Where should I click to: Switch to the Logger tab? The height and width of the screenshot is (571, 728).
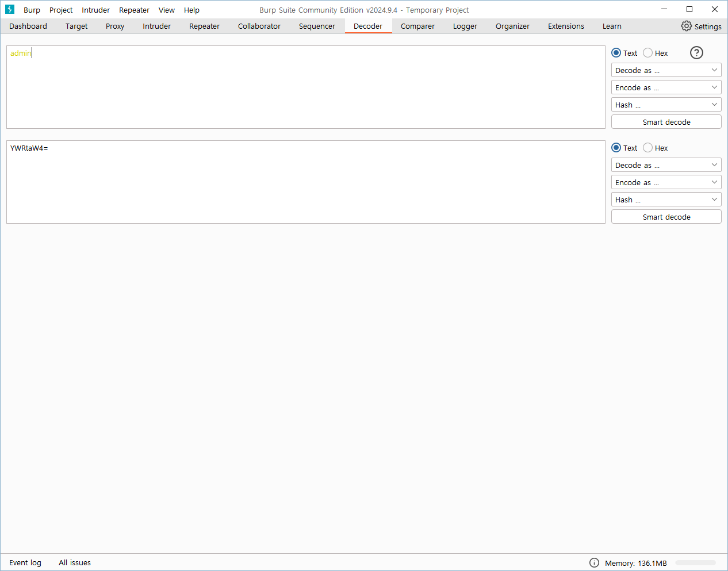click(x=465, y=26)
